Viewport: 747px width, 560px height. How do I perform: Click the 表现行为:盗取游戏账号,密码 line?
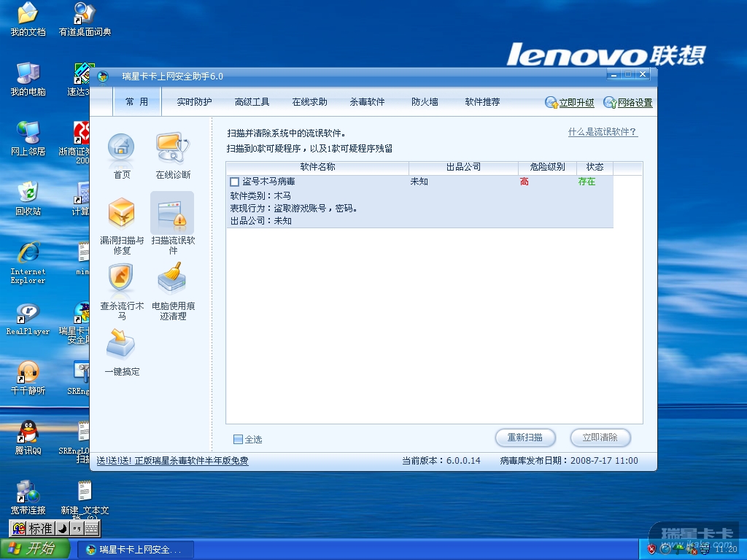pyautogui.click(x=294, y=208)
